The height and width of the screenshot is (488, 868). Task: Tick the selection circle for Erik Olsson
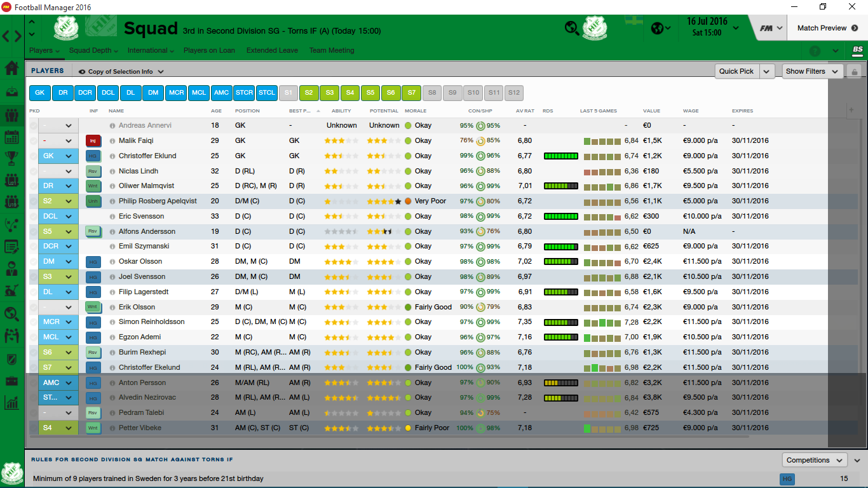pyautogui.click(x=34, y=308)
